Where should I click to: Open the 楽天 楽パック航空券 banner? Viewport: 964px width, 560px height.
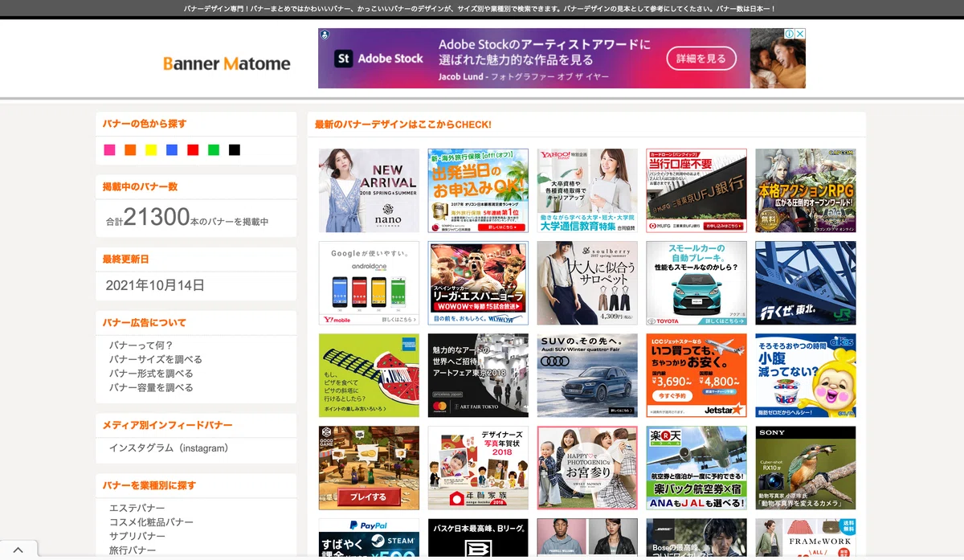pyautogui.click(x=696, y=468)
